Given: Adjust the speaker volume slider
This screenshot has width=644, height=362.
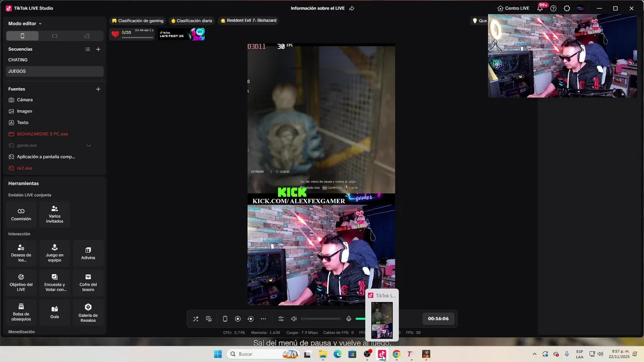Looking at the screenshot, I should tap(320, 319).
